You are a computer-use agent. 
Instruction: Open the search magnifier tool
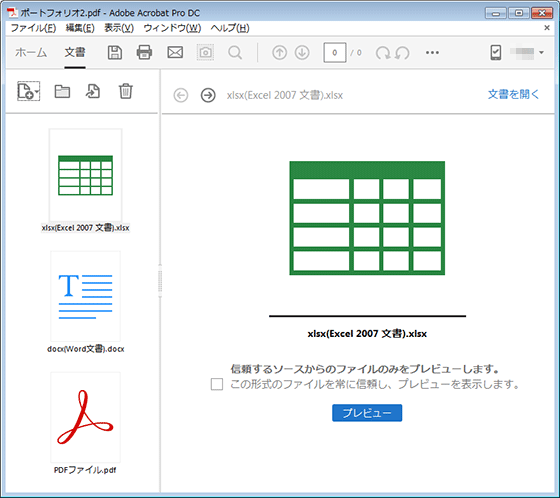point(235,53)
